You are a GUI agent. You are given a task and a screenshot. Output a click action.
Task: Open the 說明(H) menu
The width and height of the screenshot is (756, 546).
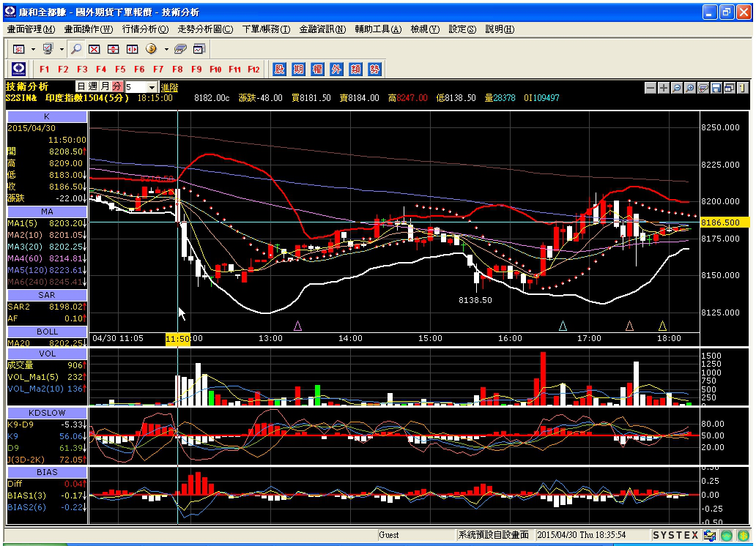coord(500,29)
